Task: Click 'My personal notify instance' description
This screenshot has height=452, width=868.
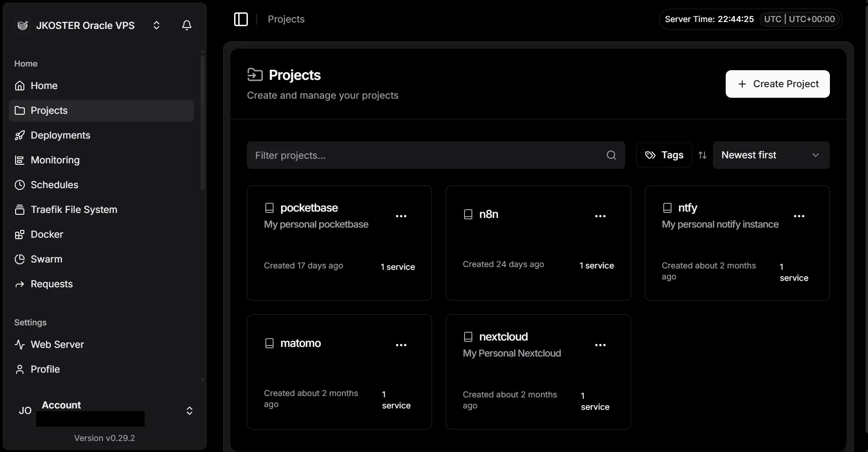Action: coord(720,224)
